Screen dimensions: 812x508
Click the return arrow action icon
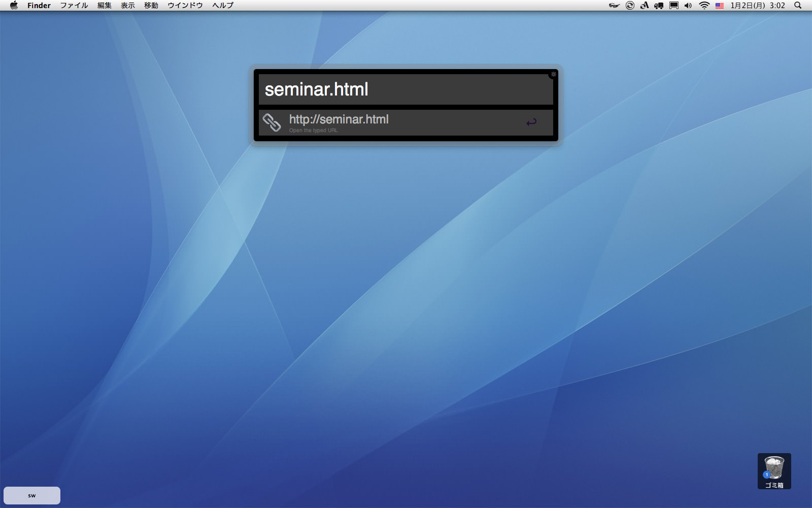pos(531,122)
